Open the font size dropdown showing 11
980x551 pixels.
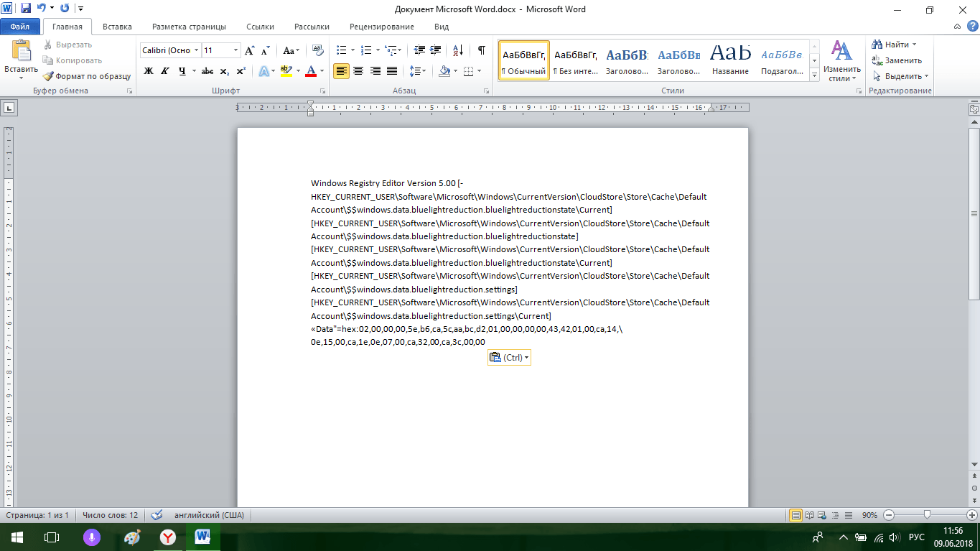(x=236, y=50)
